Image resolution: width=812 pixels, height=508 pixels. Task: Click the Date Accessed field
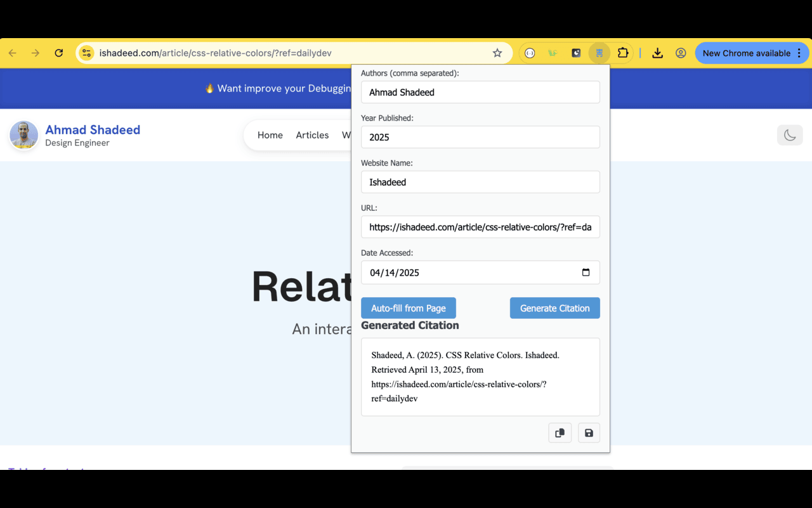click(480, 272)
